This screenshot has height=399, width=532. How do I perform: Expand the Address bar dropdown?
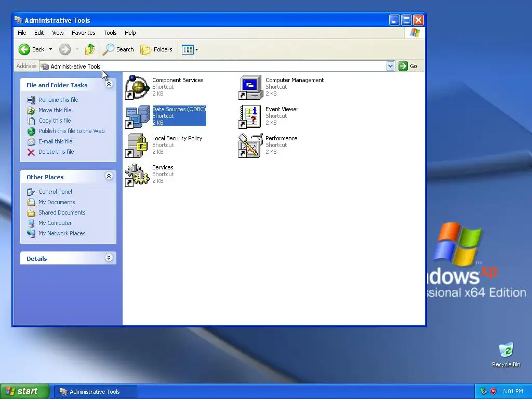pos(390,66)
